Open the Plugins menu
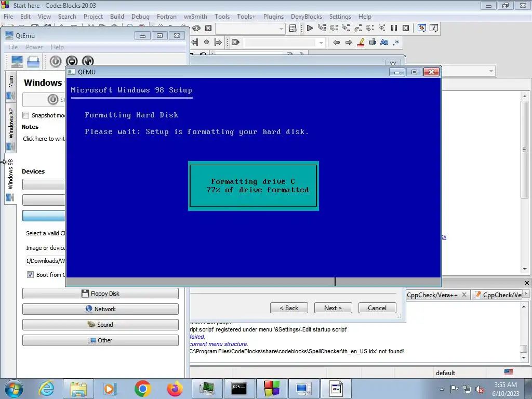532x399 pixels. click(x=273, y=16)
